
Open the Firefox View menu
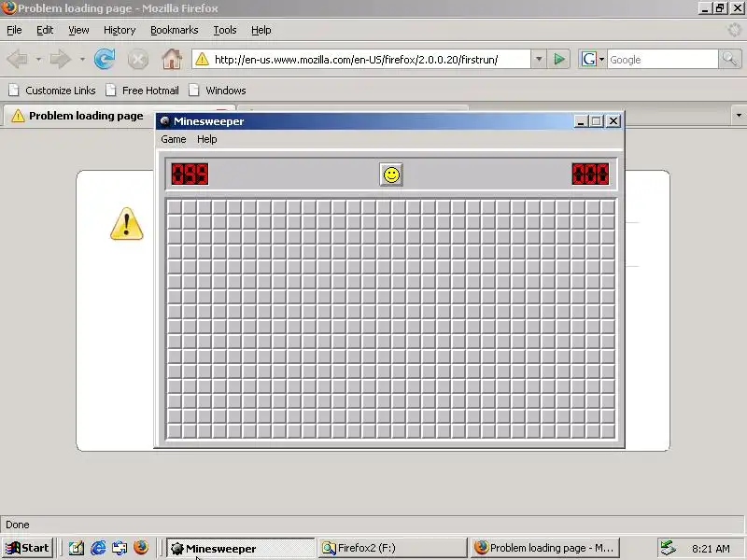tap(78, 30)
